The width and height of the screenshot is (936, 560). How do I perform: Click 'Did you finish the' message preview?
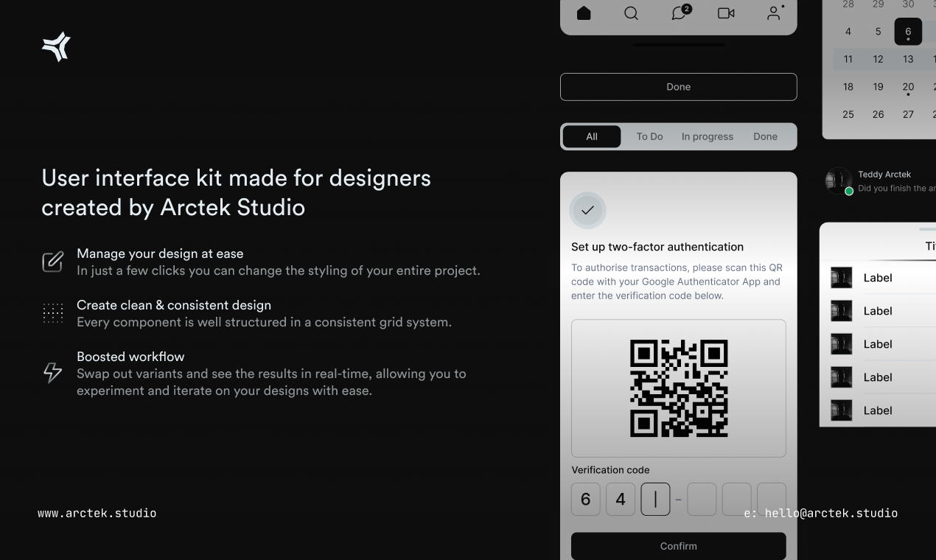897,189
